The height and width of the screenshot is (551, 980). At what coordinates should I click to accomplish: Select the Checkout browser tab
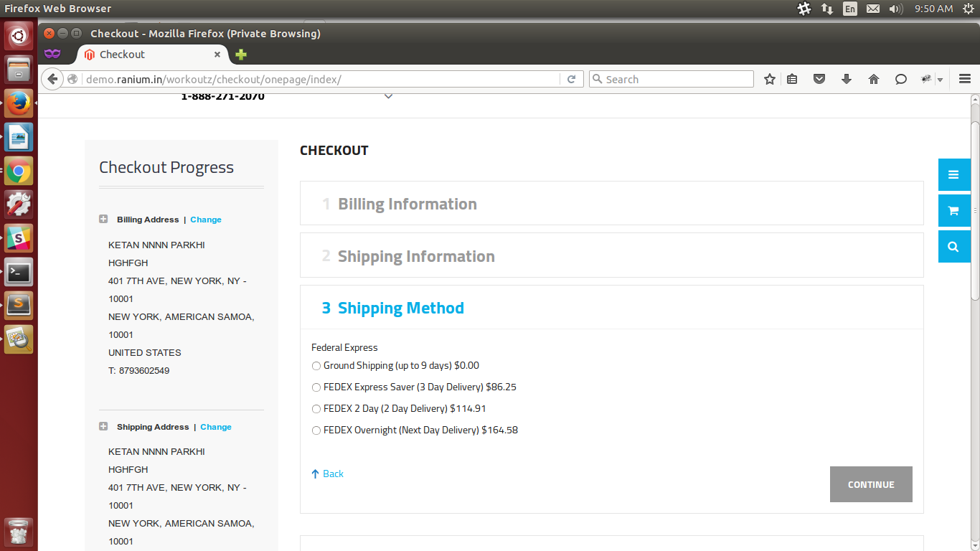[x=152, y=55]
